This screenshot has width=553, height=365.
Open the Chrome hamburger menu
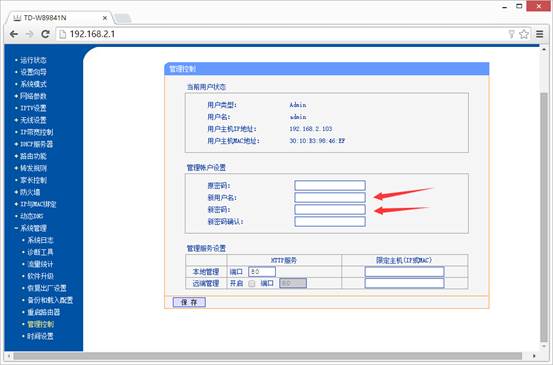pyautogui.click(x=540, y=34)
